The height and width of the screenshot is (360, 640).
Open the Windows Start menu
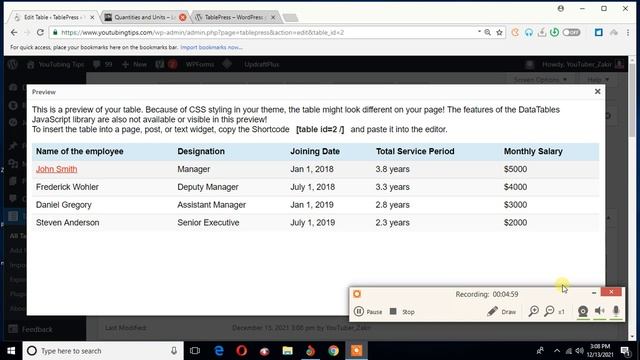11,351
